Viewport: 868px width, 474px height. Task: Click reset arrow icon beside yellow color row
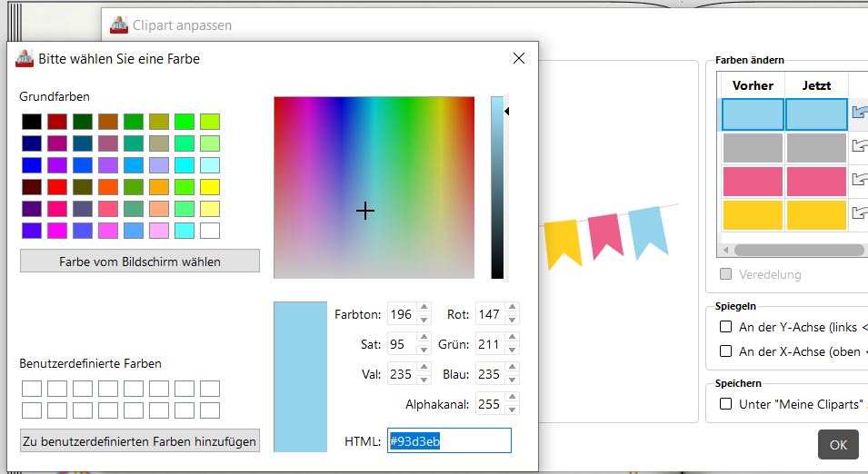[859, 213]
